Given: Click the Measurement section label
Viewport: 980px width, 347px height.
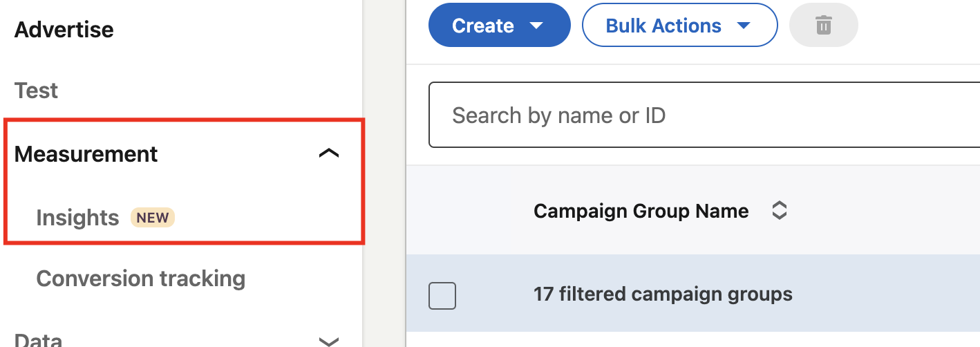Looking at the screenshot, I should 86,154.
